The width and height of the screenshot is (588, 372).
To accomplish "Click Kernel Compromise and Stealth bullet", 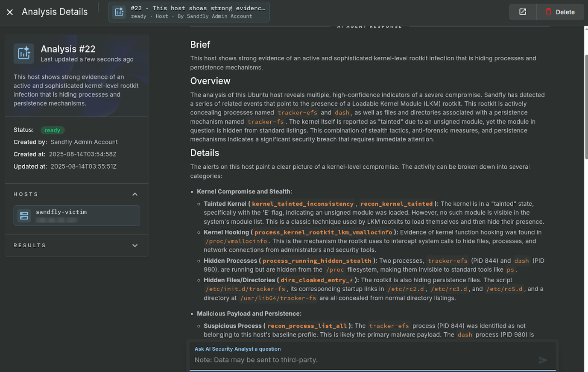I will (x=245, y=192).
